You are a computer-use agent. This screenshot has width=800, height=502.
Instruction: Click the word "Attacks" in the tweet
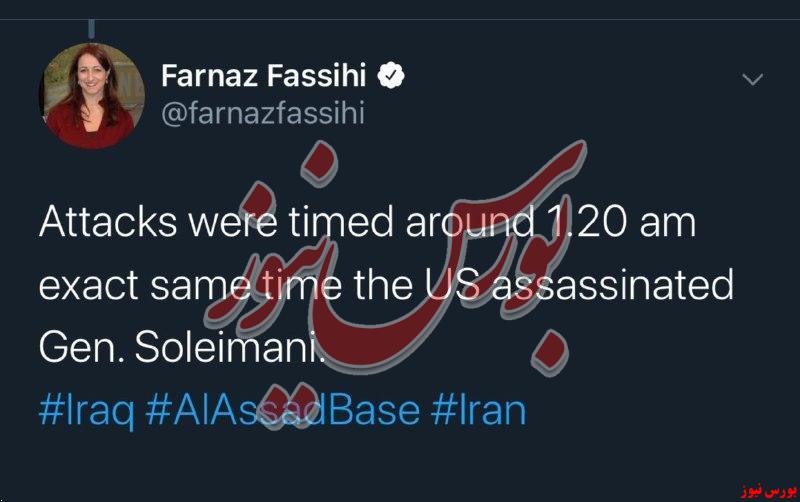[108, 222]
